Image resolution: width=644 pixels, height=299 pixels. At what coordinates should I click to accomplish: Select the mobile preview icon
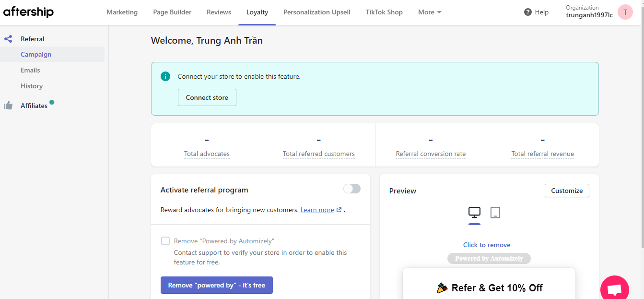click(x=495, y=212)
